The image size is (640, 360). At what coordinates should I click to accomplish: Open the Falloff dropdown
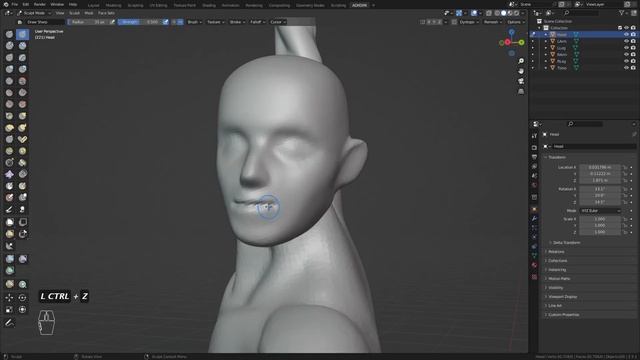coord(257,22)
